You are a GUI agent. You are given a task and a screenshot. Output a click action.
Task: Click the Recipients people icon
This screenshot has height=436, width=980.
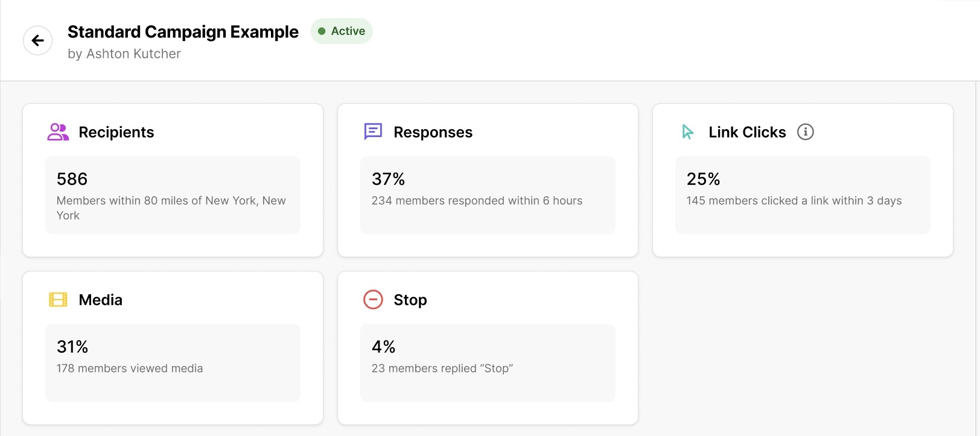tap(58, 132)
